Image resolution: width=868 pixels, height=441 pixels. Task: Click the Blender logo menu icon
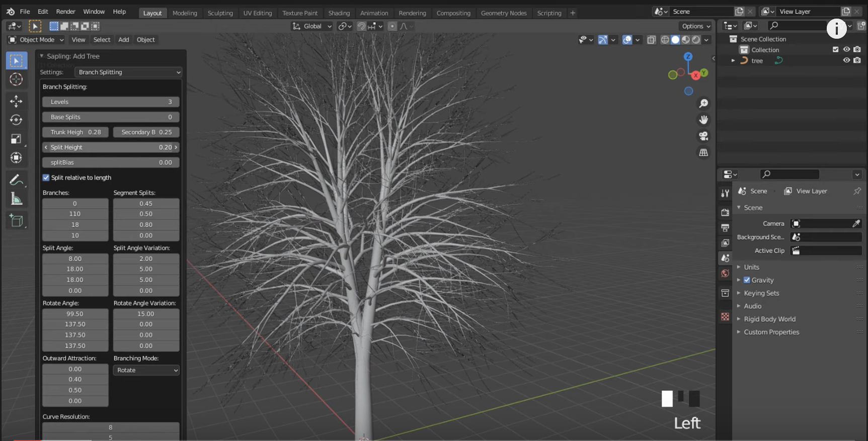point(11,12)
